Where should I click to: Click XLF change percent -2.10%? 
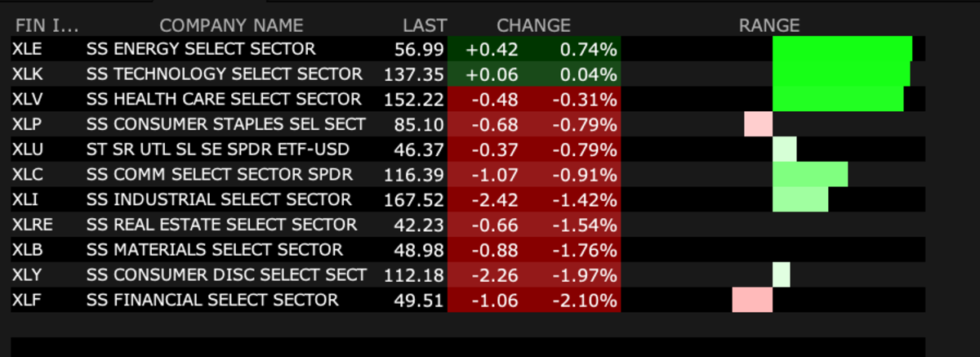pyautogui.click(x=584, y=300)
